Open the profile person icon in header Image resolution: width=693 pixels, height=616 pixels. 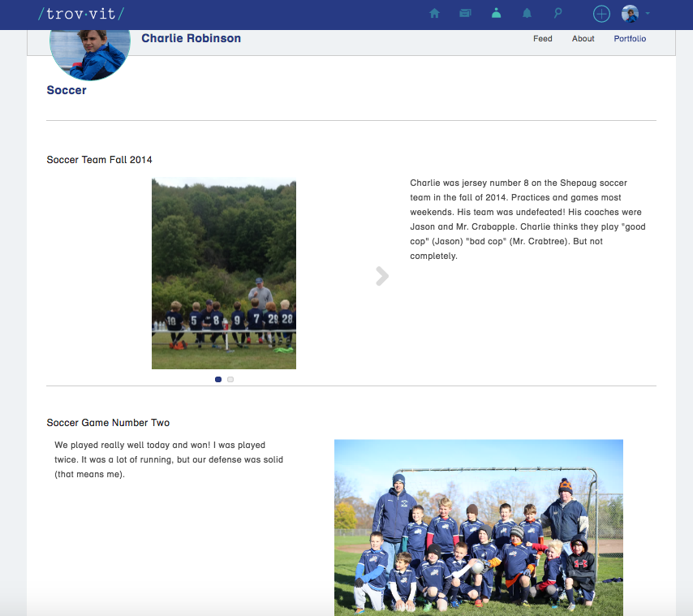pos(497,13)
